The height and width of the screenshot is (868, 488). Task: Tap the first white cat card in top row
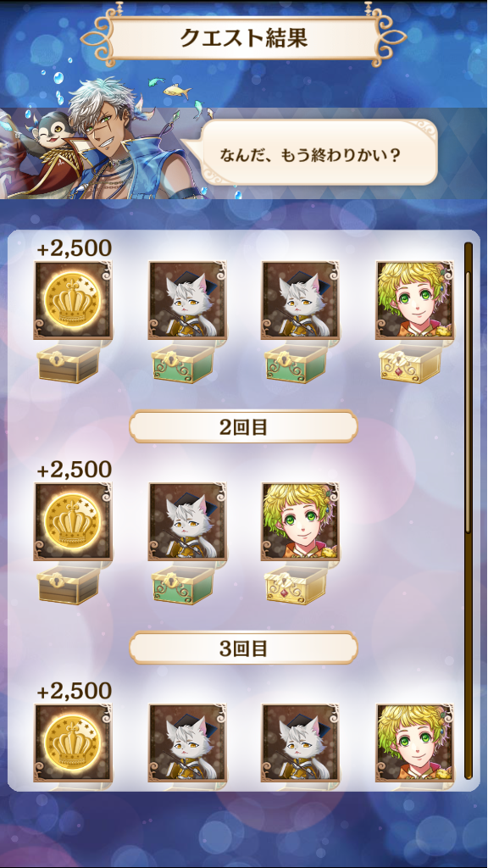pyautogui.click(x=187, y=301)
